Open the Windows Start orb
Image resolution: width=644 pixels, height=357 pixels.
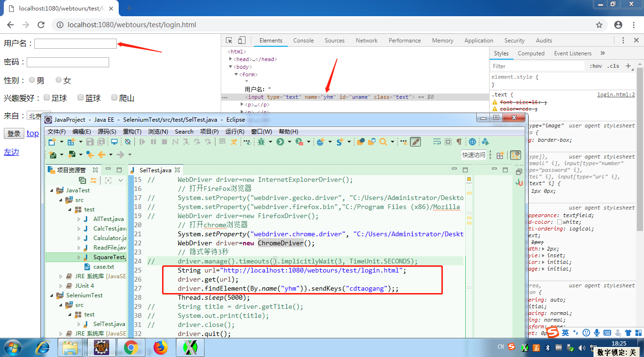11,348
